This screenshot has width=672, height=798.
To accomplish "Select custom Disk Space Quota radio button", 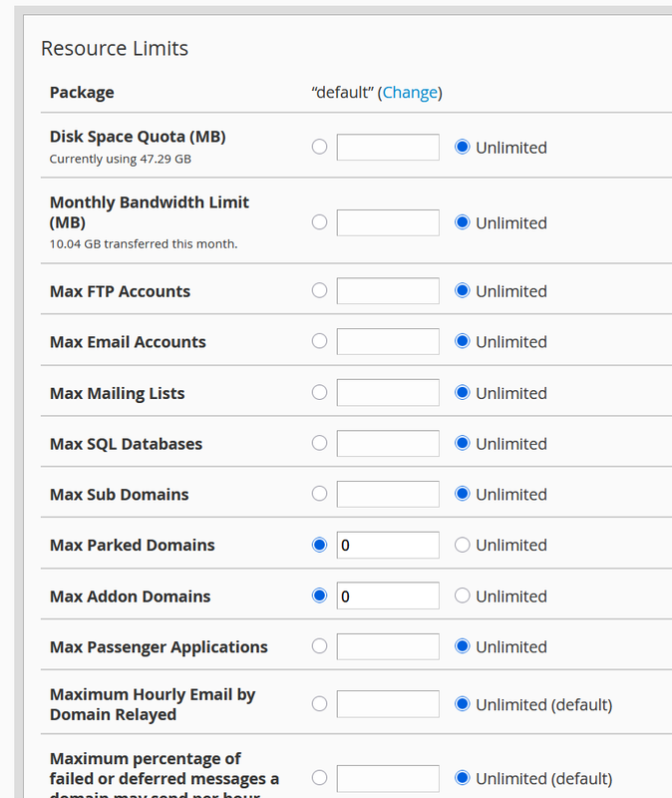I will tap(319, 147).
